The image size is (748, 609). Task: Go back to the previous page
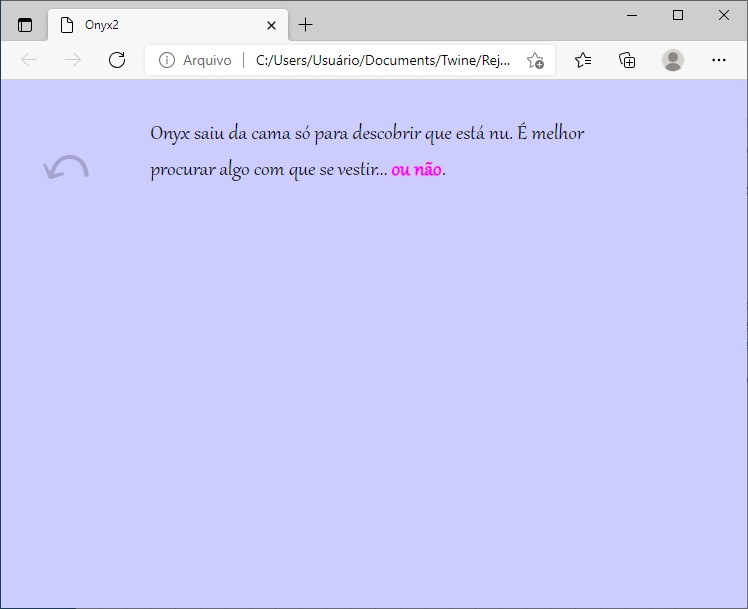tap(29, 60)
